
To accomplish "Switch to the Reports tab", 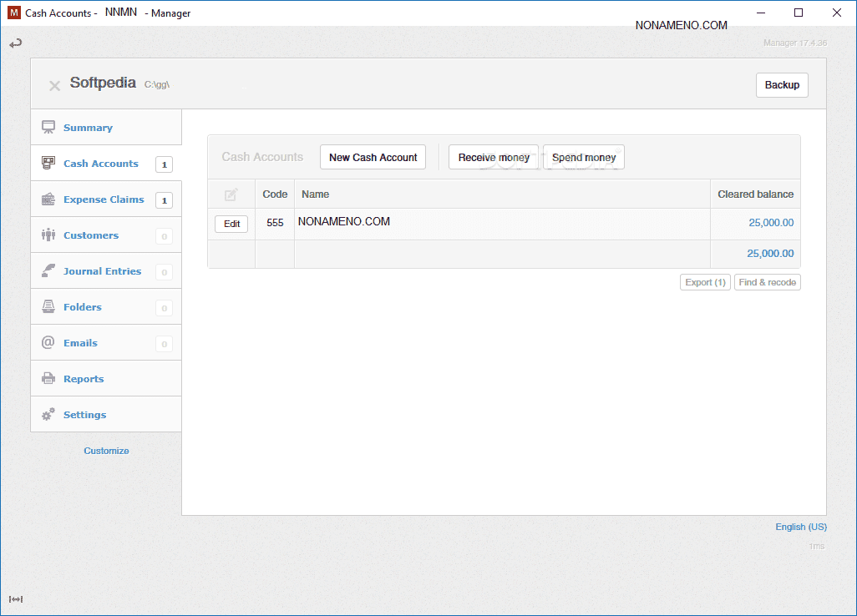I will (84, 379).
